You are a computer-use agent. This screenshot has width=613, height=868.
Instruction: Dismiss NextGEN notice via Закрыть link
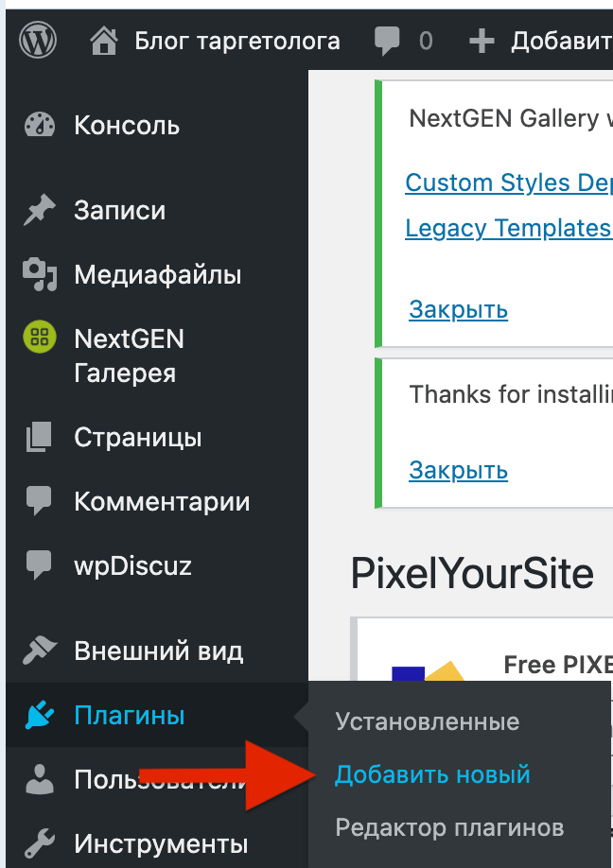pos(459,309)
